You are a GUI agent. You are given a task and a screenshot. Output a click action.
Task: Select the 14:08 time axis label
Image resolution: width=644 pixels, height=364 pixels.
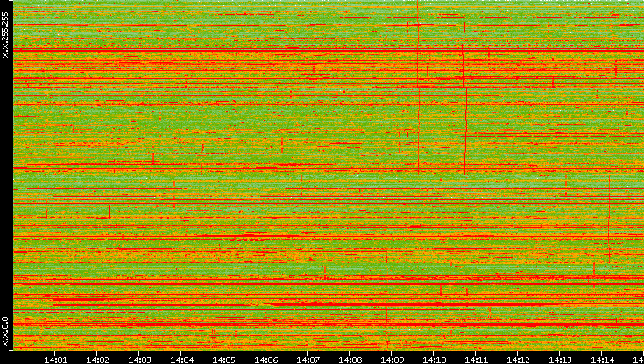pos(350,360)
